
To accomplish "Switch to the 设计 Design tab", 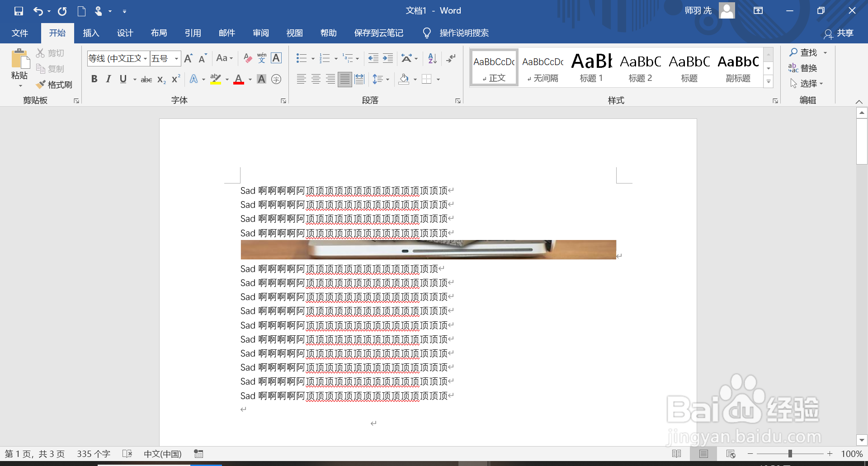I will coord(125,33).
